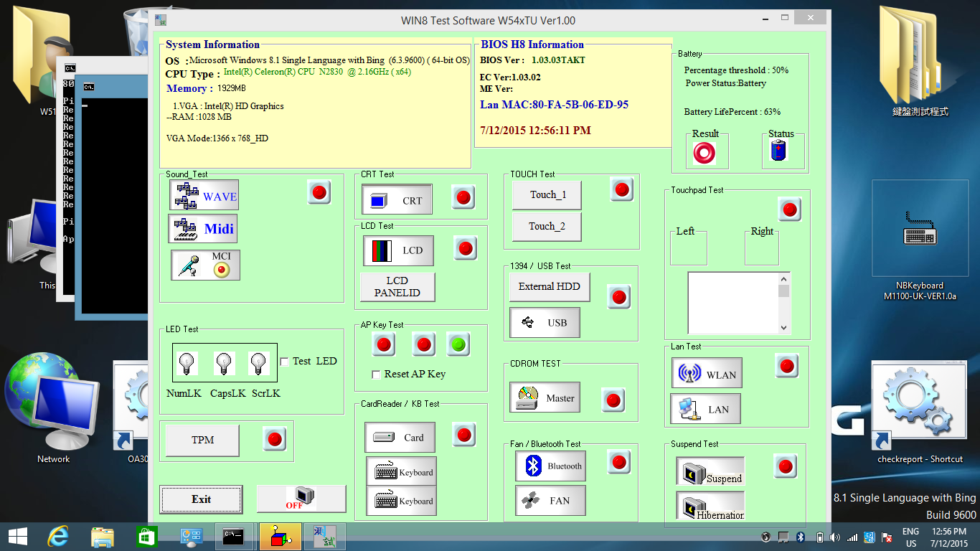Screen dimensions: 980x551
Task: Check the Reset AP Key box
Action: tap(376, 375)
